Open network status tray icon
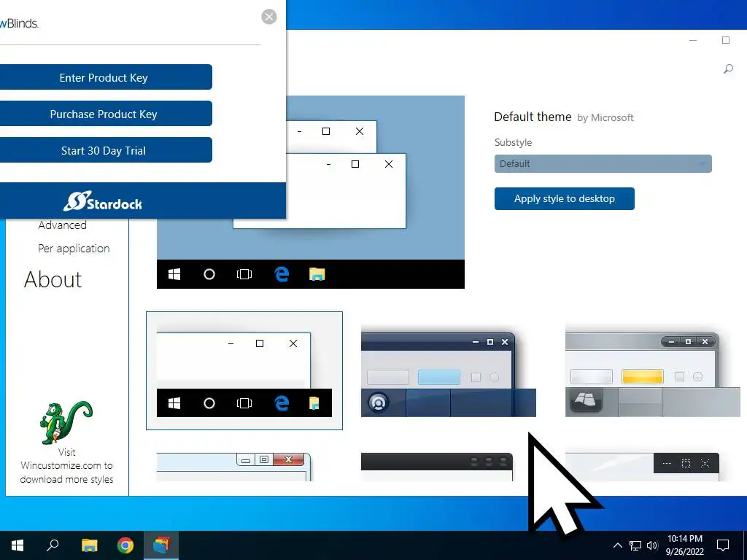 pos(635,545)
